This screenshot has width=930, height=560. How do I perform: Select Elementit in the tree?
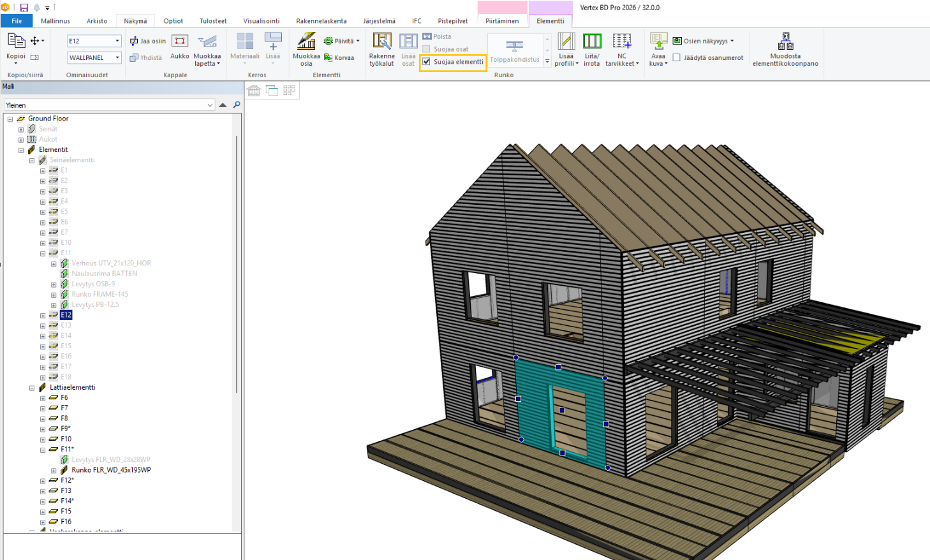tap(54, 149)
